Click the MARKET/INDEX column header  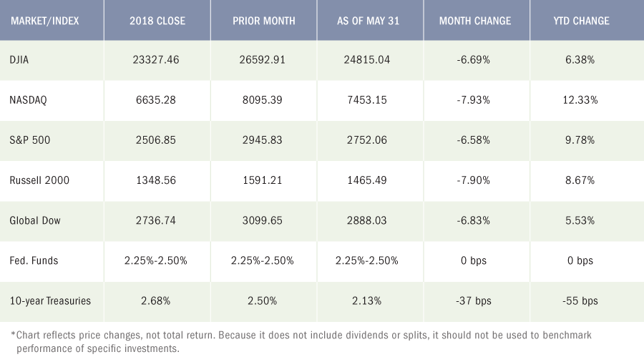pos(45,21)
